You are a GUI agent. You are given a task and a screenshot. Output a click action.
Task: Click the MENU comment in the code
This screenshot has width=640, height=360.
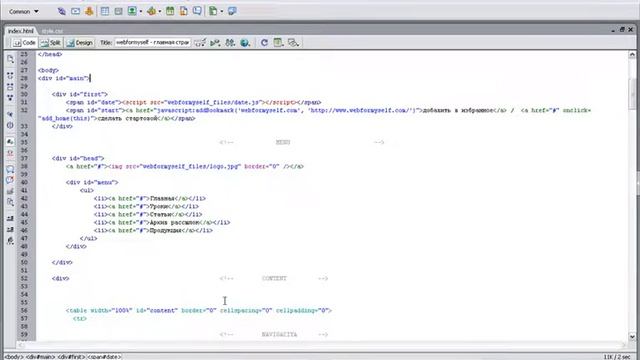pos(302,142)
